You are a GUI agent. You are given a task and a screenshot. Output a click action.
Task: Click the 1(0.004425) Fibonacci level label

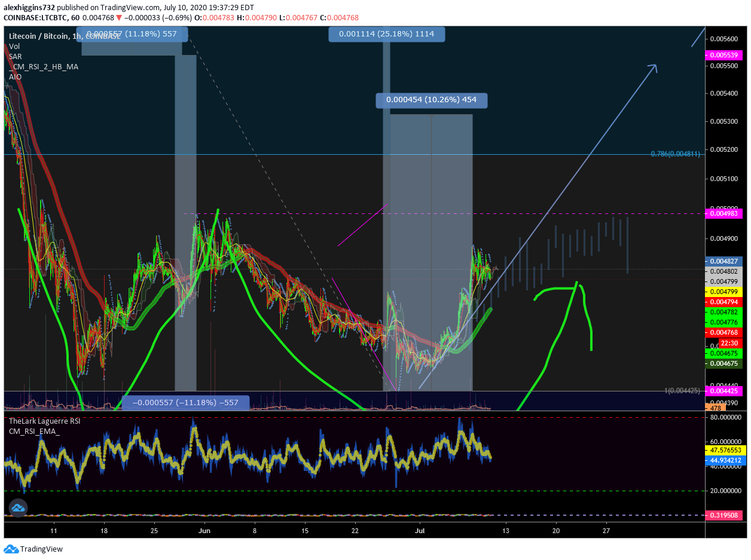(x=682, y=391)
